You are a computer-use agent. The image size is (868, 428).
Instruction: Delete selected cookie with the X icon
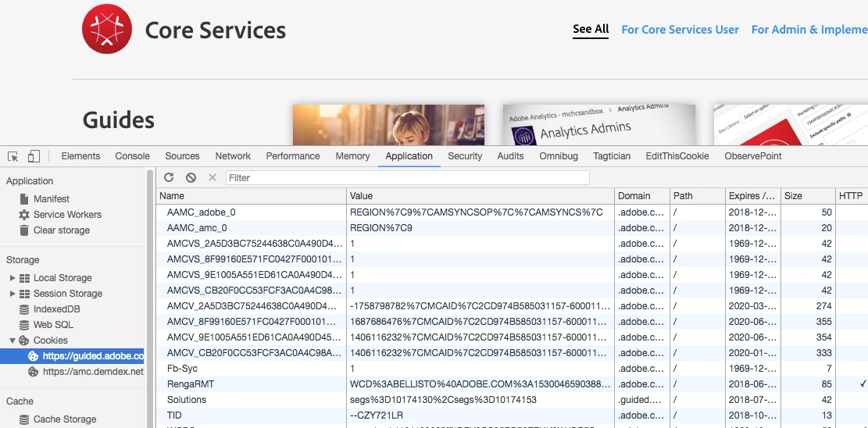pyautogui.click(x=212, y=177)
